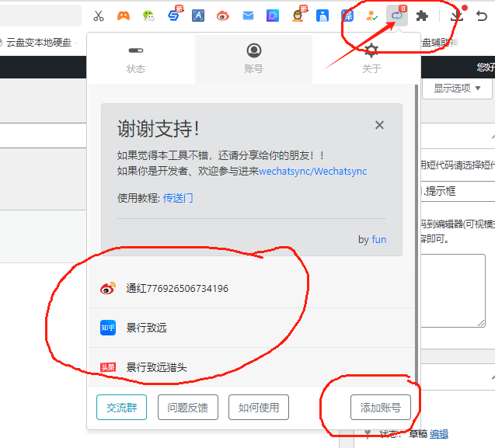Open the 编辑 status link
The height and width of the screenshot is (448, 495).
438,434
